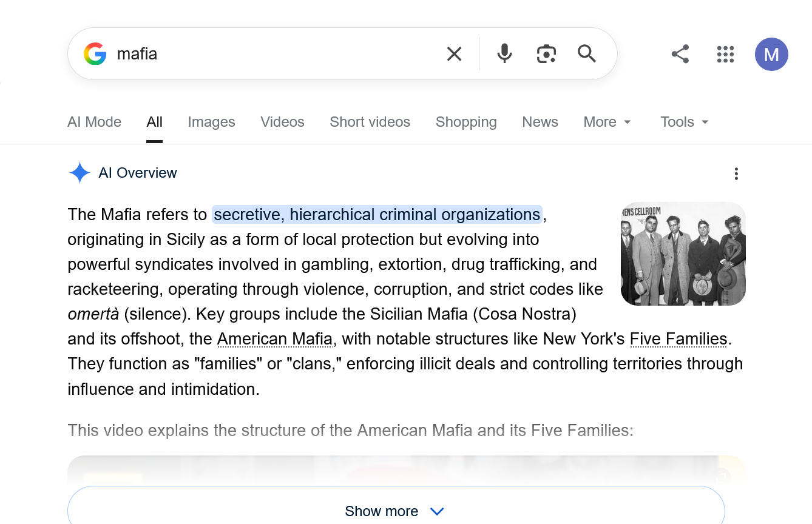Click the share icon
The width and height of the screenshot is (812, 524).
click(x=680, y=54)
